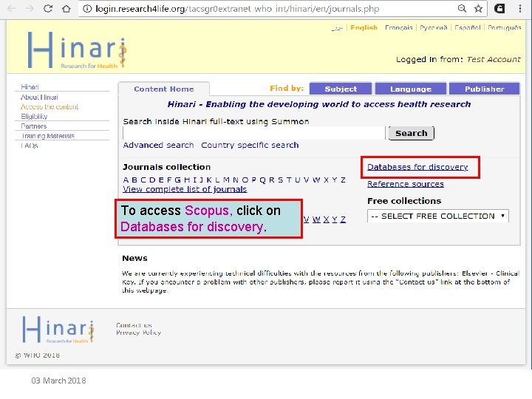This screenshot has height=399, width=532.
Task: Open Databases for discovery link
Action: [x=417, y=167]
